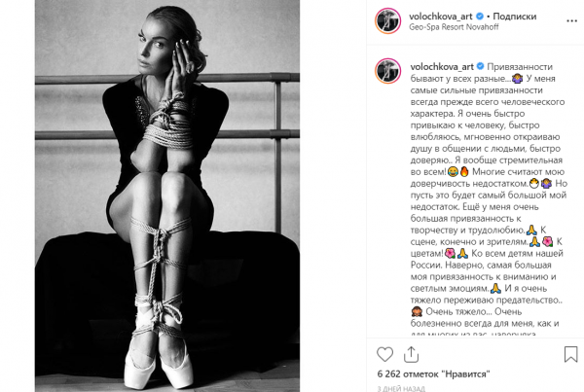The width and height of the screenshot is (584, 392).
Task: Toggle the Подписки following button
Action: pos(514,17)
